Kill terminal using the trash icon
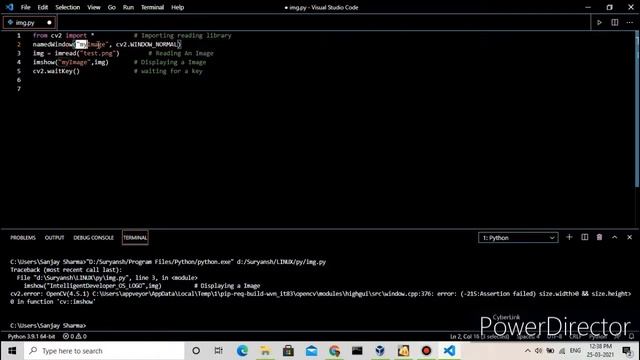Image resolution: width=640 pixels, height=360 pixels. pyautogui.click(x=599, y=237)
